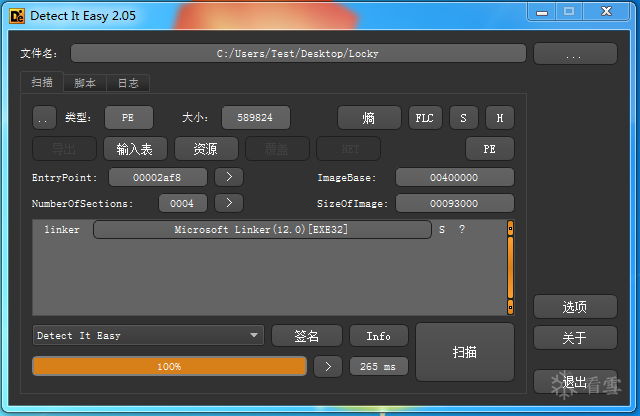Click the Detect It Easy title bar logo
The width and height of the screenshot is (640, 416).
pyautogui.click(x=17, y=16)
